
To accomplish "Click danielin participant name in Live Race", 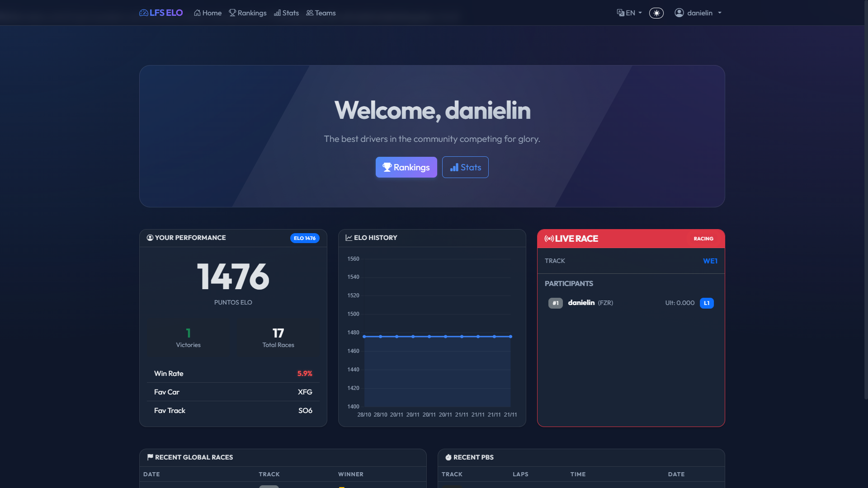I will point(581,303).
